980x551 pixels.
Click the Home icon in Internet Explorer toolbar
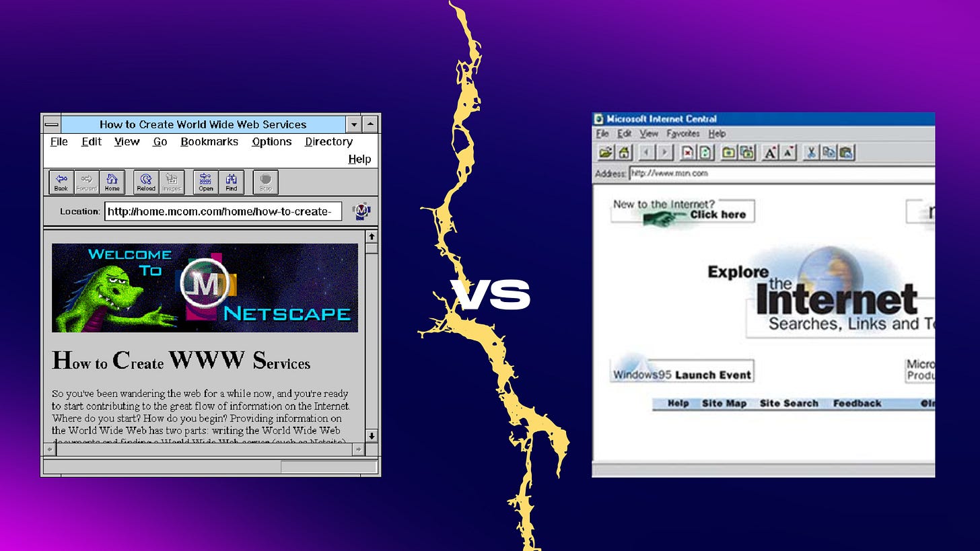click(624, 153)
